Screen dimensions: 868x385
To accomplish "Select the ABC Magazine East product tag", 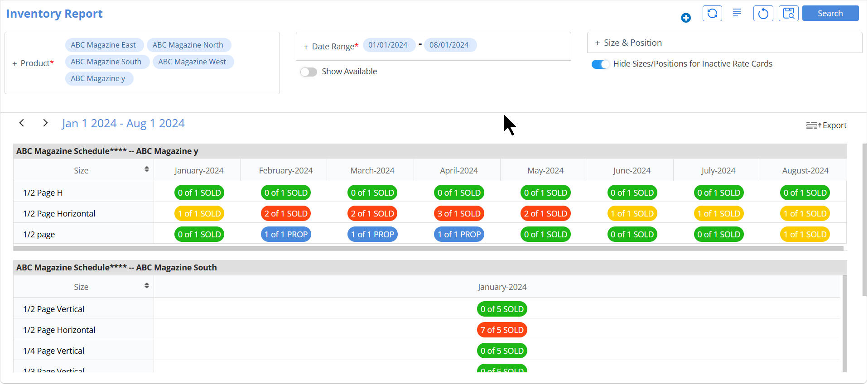I will click(103, 45).
